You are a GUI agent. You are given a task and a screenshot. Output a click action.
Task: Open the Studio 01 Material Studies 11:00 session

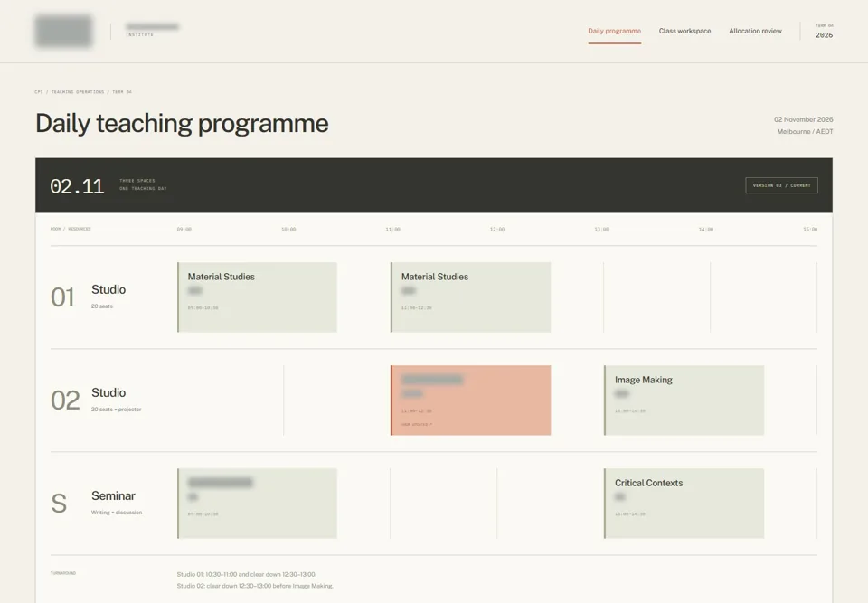470,297
